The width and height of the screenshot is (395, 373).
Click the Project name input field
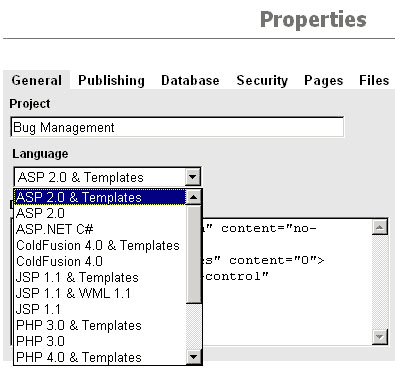pos(177,127)
